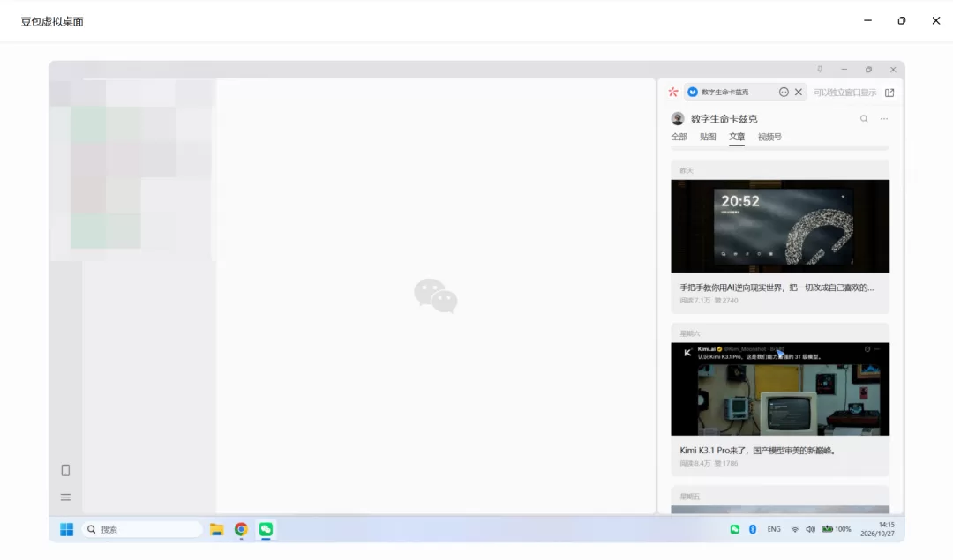The width and height of the screenshot is (953, 560).
Task: Select the 文章 tab
Action: pyautogui.click(x=737, y=138)
